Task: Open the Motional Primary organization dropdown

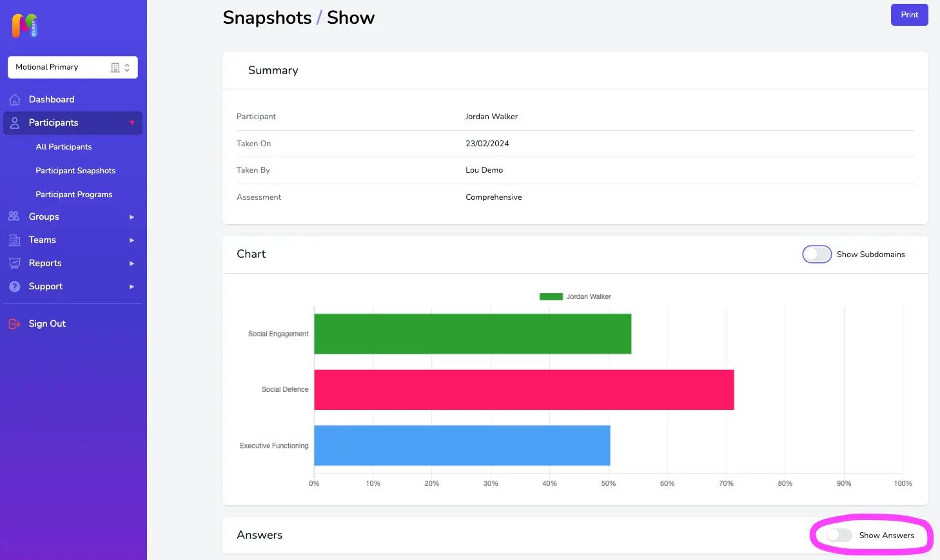Action: tap(73, 67)
